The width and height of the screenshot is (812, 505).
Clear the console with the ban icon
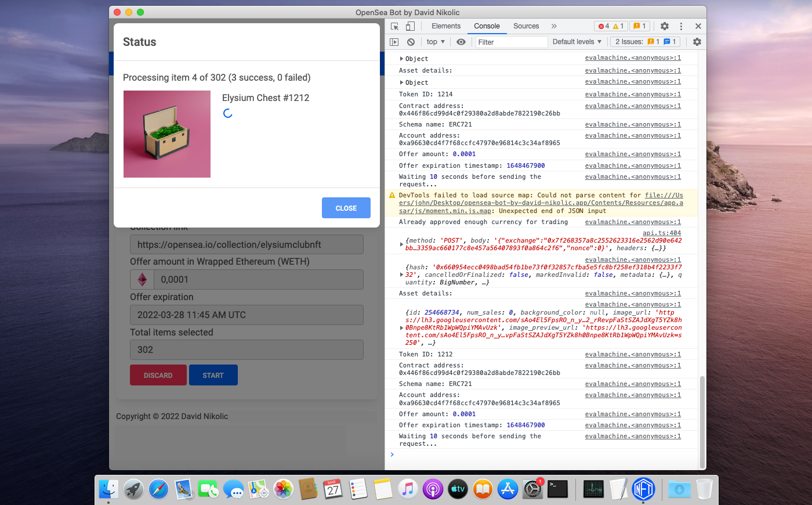coord(411,42)
